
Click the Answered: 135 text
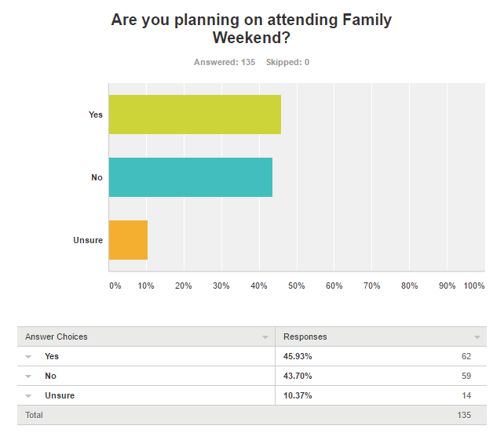(x=225, y=62)
